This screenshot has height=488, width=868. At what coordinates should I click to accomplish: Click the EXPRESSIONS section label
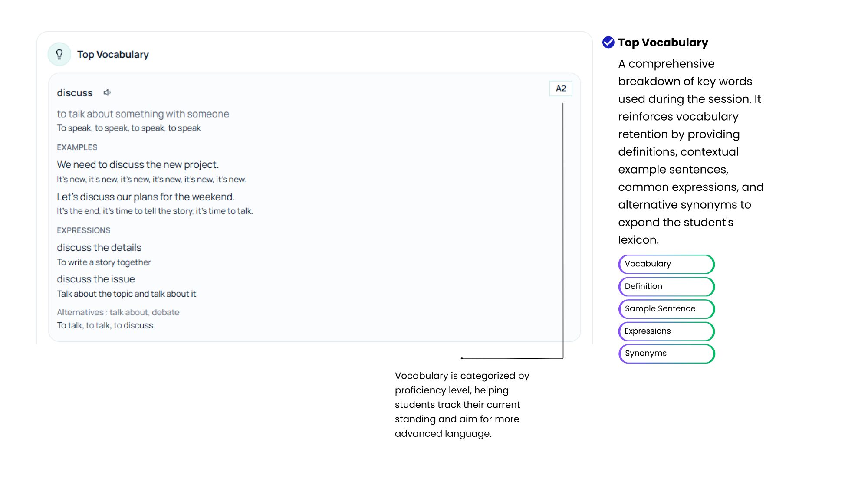coord(83,230)
